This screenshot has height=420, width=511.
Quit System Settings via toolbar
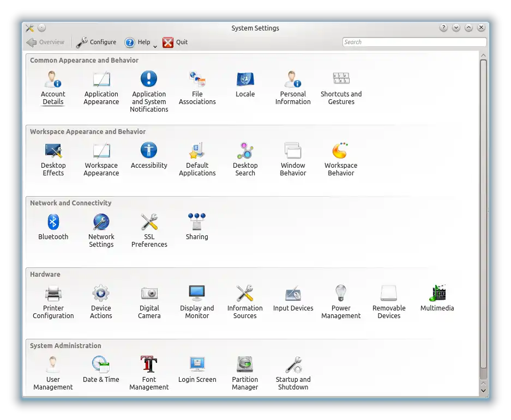[175, 42]
